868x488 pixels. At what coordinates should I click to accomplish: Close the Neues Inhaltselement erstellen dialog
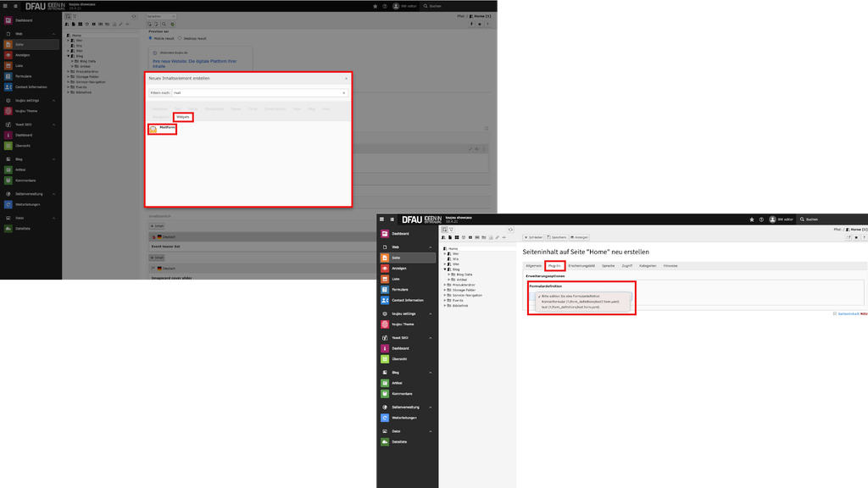(x=346, y=78)
